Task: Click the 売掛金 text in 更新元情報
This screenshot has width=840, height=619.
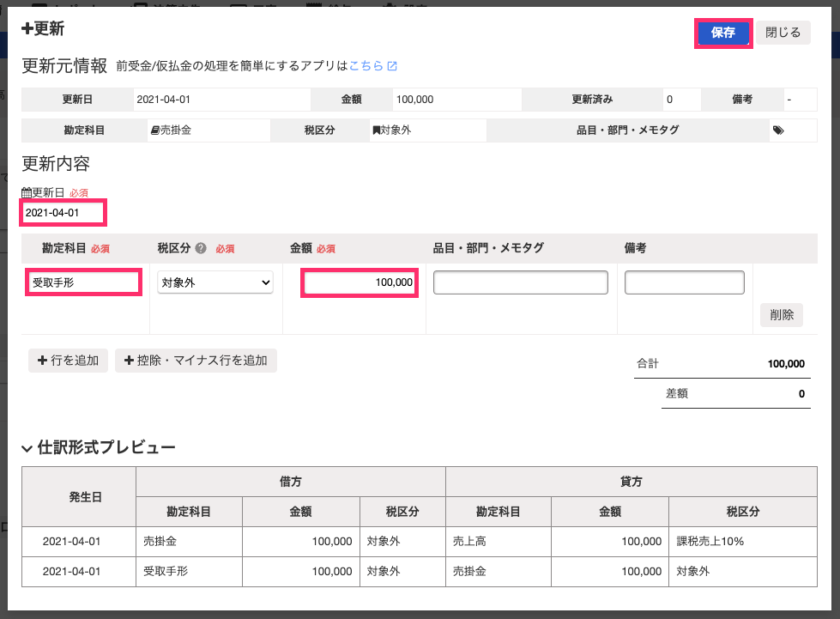Action: coord(176,130)
